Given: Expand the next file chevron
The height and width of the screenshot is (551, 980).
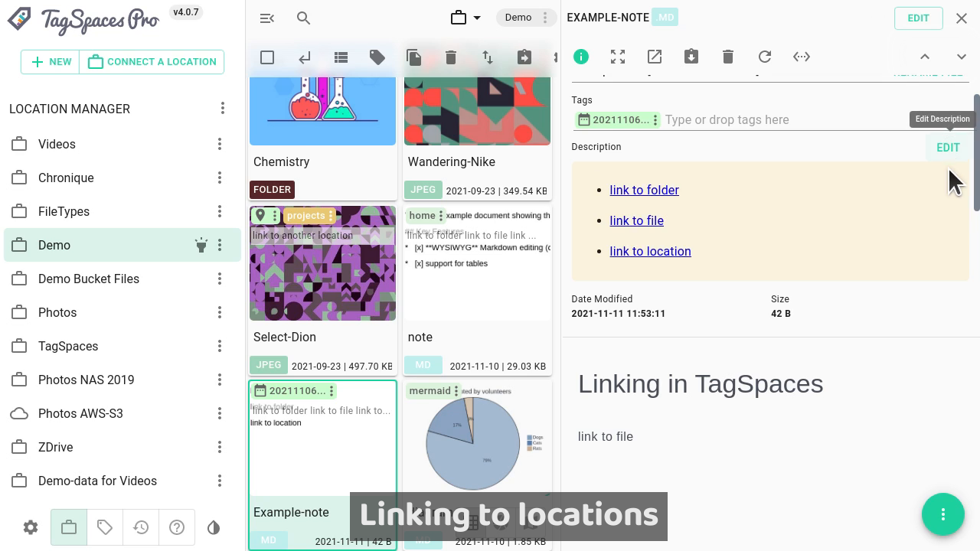Looking at the screenshot, I should click(962, 57).
